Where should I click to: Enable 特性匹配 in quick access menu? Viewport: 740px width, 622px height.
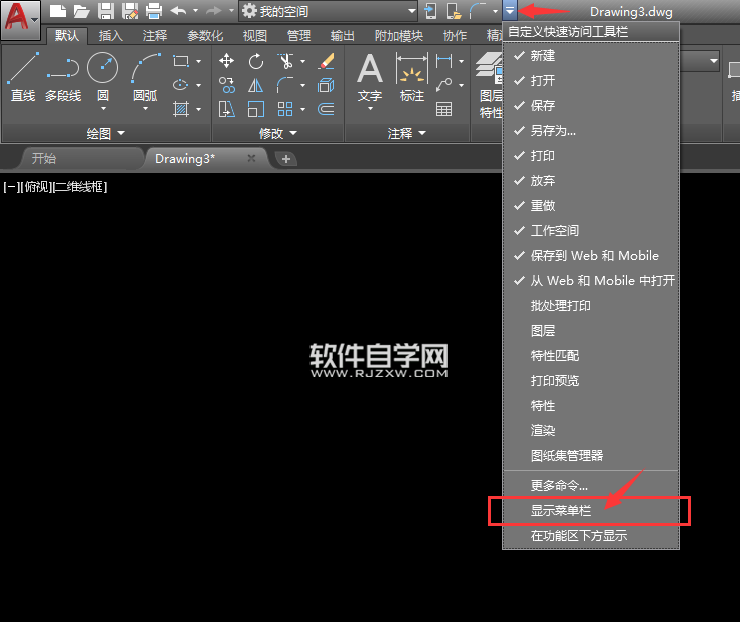(591, 356)
